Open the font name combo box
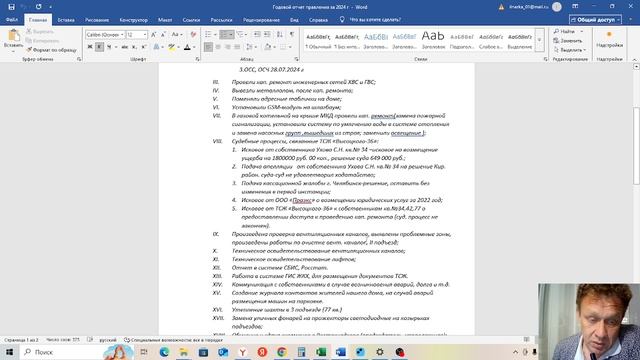 (x=105, y=35)
